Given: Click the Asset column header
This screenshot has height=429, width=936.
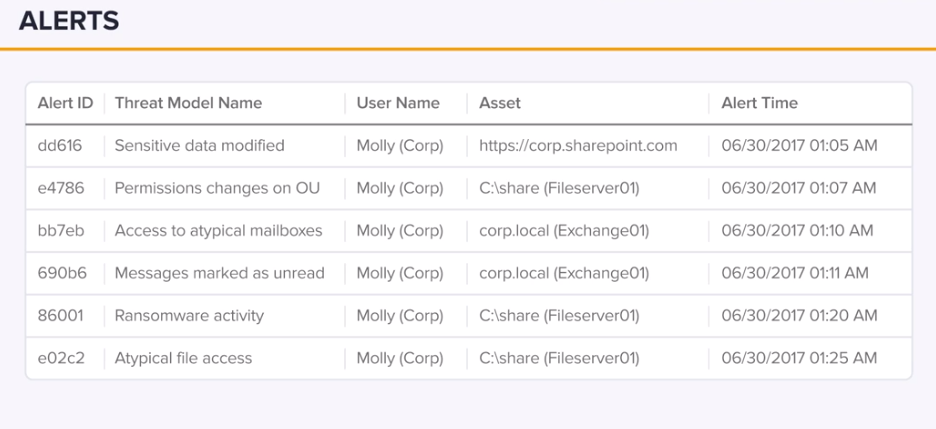Looking at the screenshot, I should tap(500, 103).
